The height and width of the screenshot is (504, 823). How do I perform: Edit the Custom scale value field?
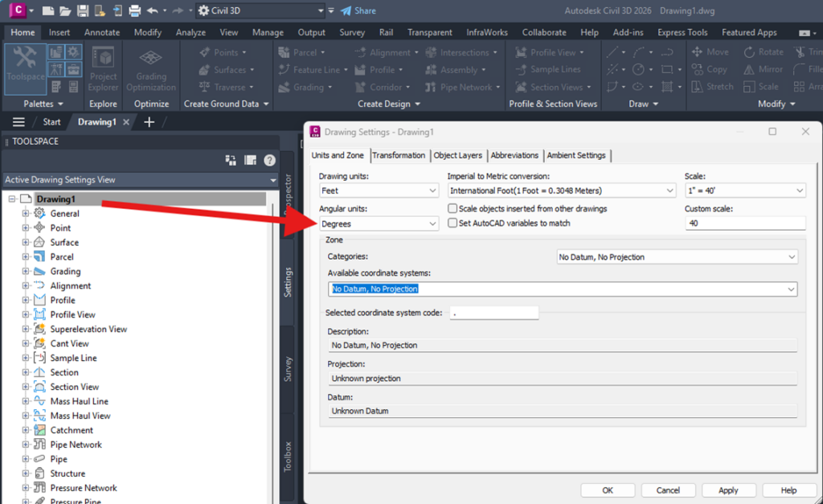(x=744, y=223)
